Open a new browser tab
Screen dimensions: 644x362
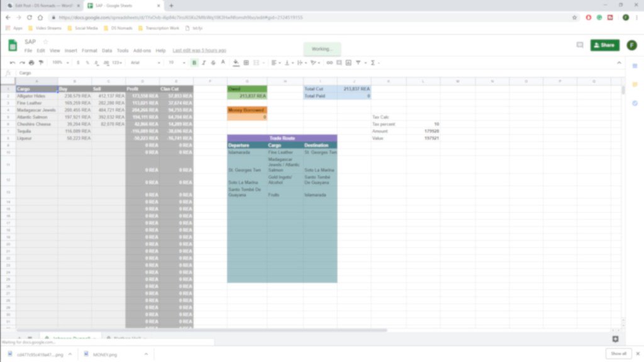[x=171, y=6]
